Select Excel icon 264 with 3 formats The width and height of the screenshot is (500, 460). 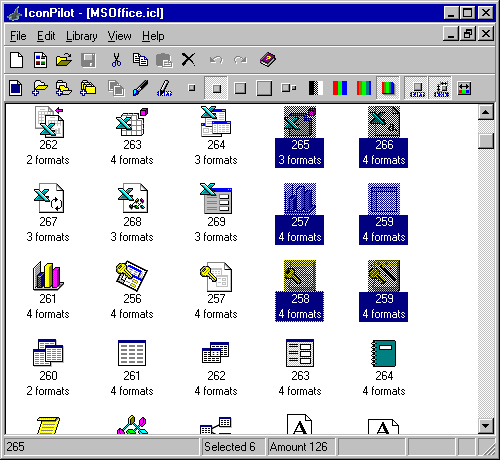click(x=216, y=136)
